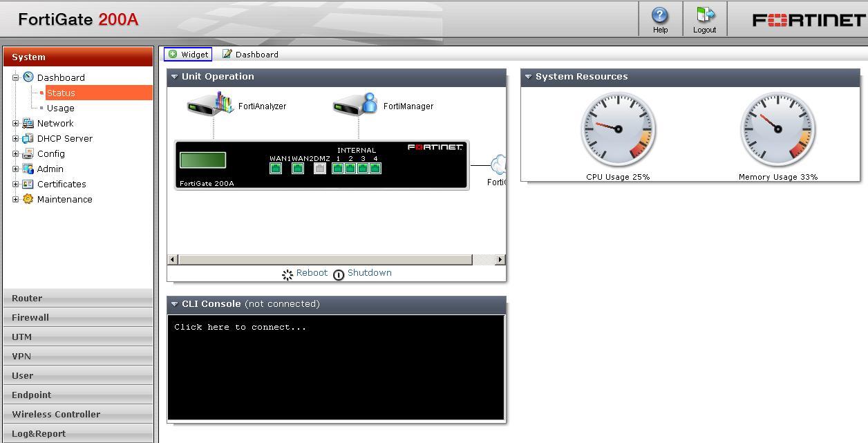Screen dimensions: 868x443
Task: Collapse the Unit Operation widget
Action: [x=174, y=77]
